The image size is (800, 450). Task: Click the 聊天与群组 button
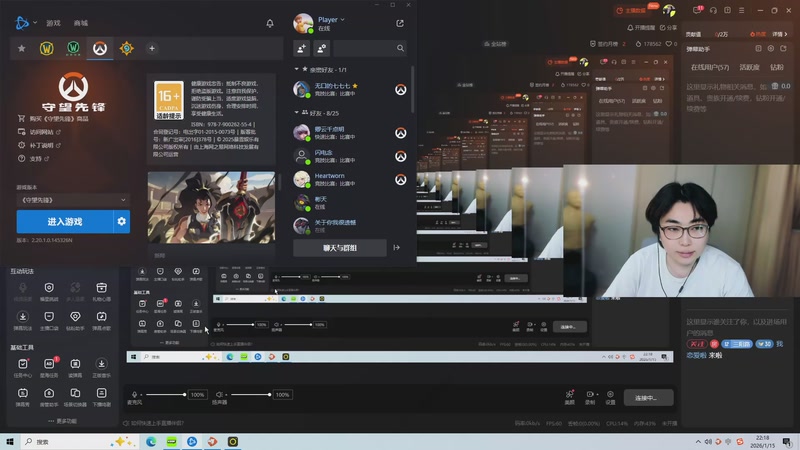point(340,248)
